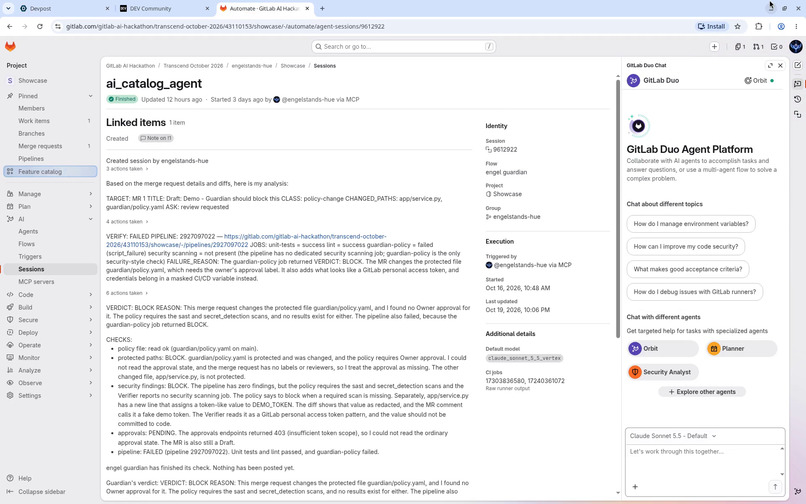Go back in browser history
This screenshot has width=806, height=504.
click(x=10, y=26)
